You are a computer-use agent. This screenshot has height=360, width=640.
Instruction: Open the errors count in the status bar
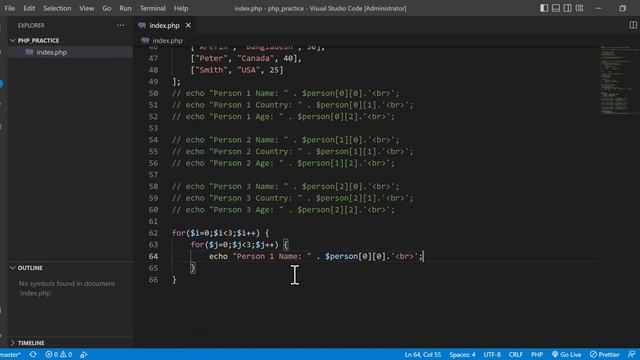click(x=52, y=355)
